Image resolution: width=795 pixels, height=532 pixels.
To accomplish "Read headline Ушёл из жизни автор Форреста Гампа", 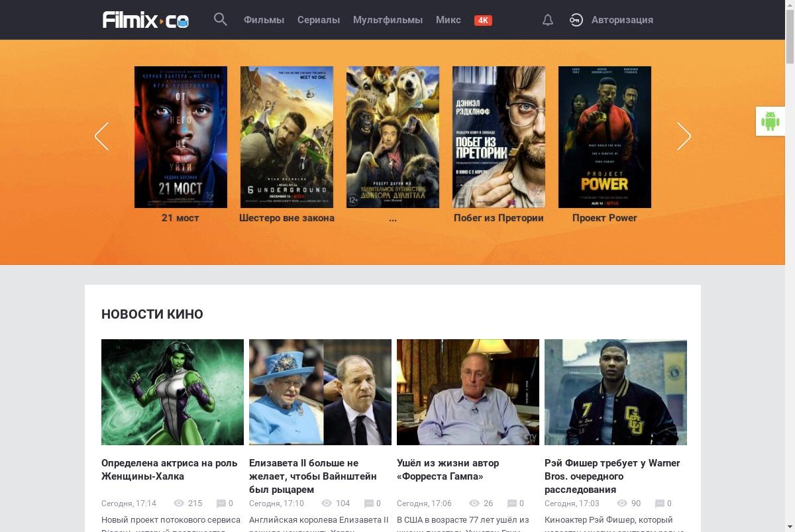I will 448,470.
